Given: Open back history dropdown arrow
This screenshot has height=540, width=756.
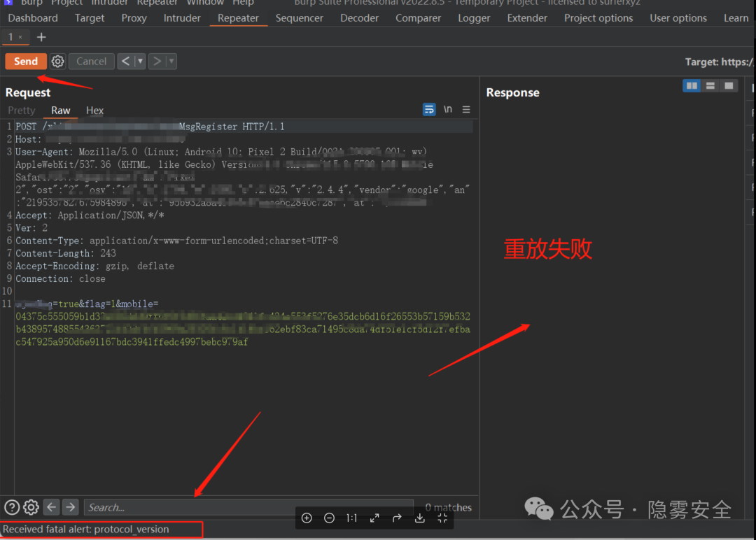Looking at the screenshot, I should click(140, 61).
